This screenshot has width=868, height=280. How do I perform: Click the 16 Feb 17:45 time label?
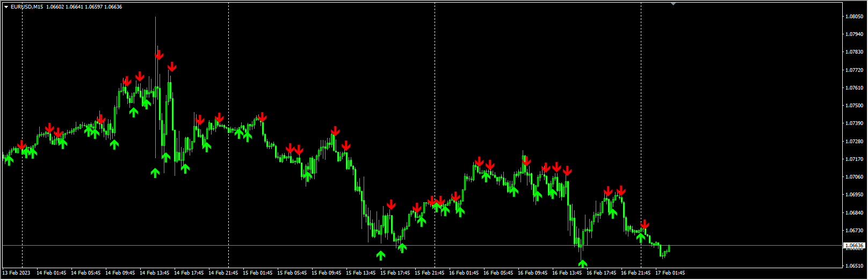pos(602,273)
